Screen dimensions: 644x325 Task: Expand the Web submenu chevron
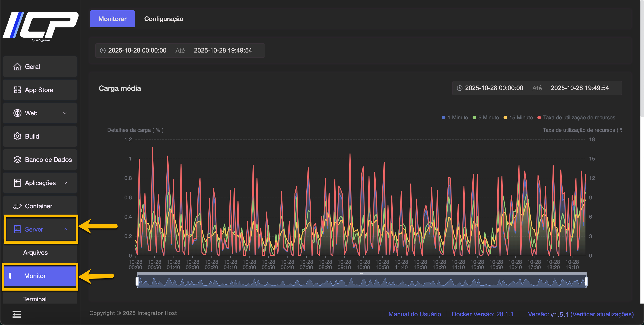click(x=65, y=113)
